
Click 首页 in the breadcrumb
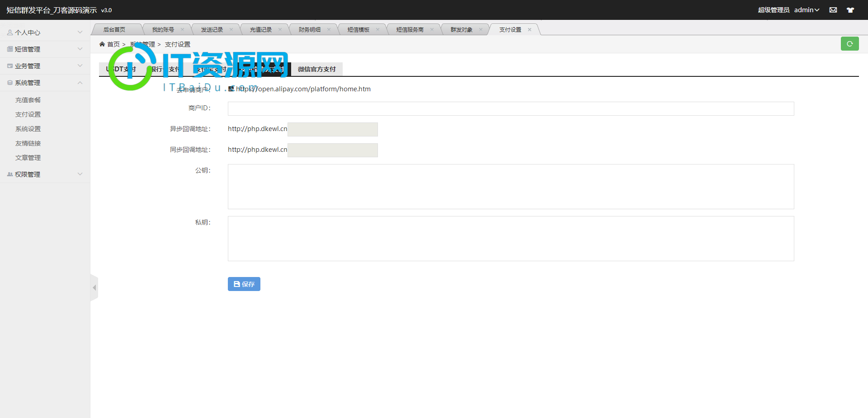pos(113,44)
